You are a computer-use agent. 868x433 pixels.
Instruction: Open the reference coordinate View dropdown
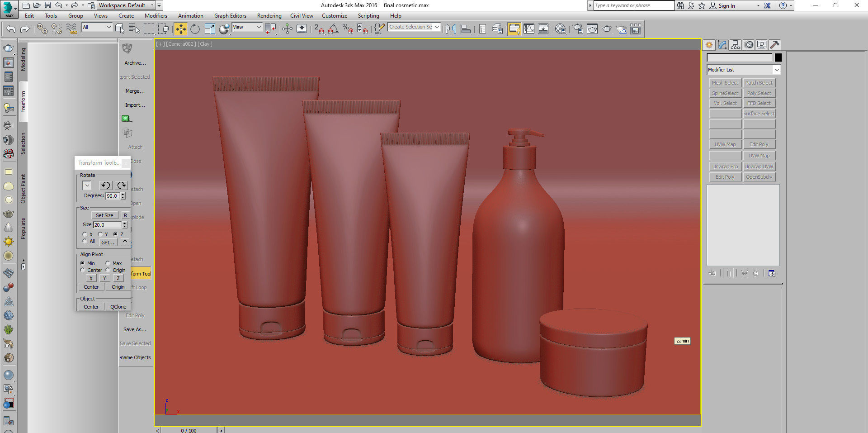pyautogui.click(x=247, y=27)
